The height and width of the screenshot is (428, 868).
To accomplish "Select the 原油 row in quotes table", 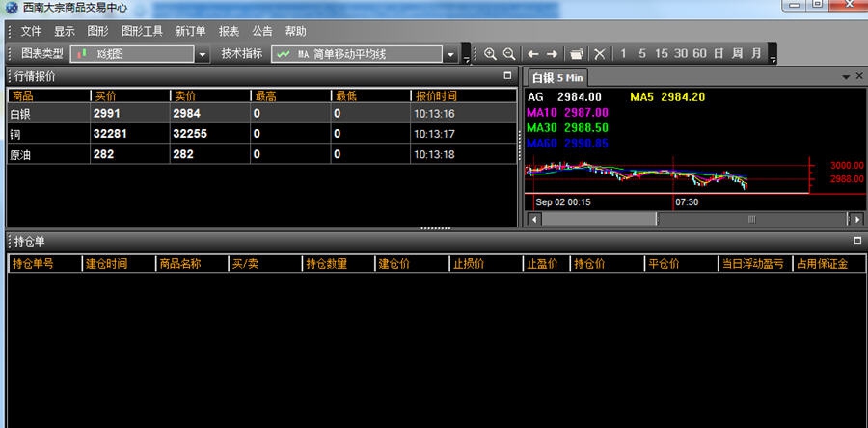I will tap(261, 154).
